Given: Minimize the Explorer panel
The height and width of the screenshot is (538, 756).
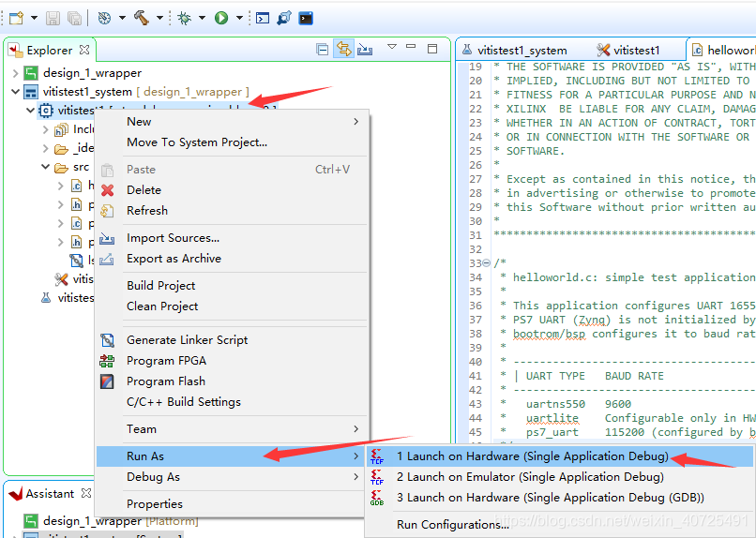Looking at the screenshot, I should 411,46.
